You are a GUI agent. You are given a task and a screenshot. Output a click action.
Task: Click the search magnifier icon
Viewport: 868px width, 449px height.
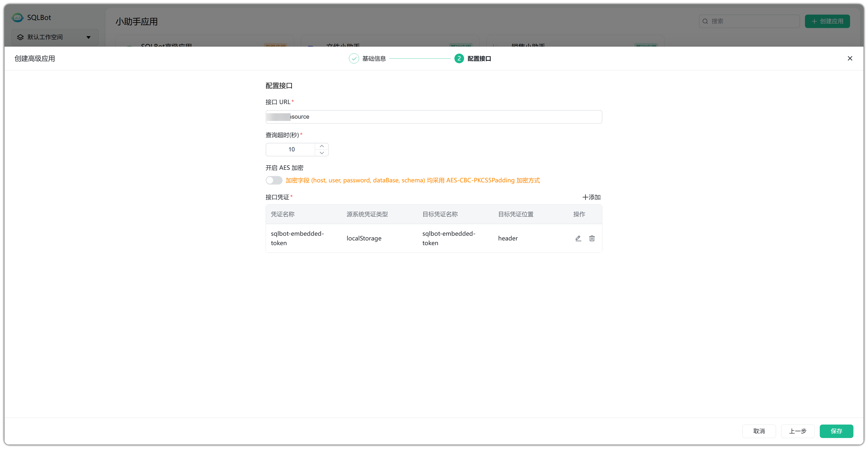[x=705, y=21]
